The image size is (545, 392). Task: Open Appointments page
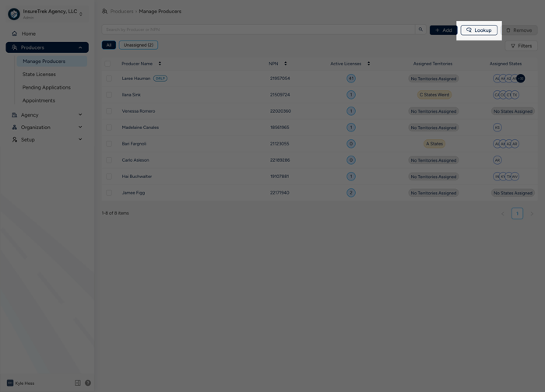pyautogui.click(x=39, y=100)
